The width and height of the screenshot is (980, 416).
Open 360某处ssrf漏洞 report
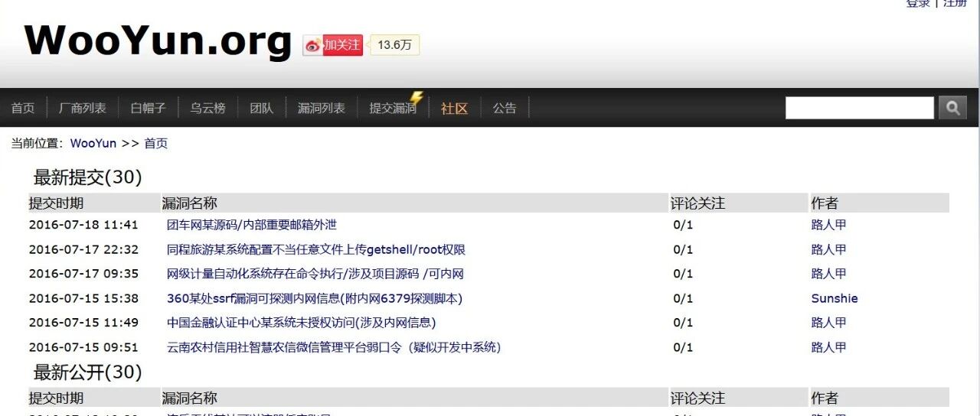tap(315, 298)
